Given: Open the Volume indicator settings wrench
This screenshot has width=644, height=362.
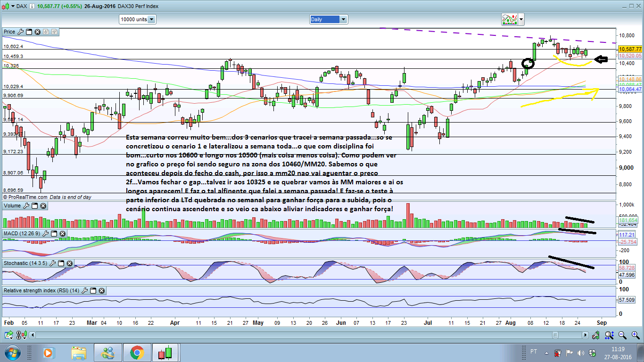Looking at the screenshot, I should [26, 206].
